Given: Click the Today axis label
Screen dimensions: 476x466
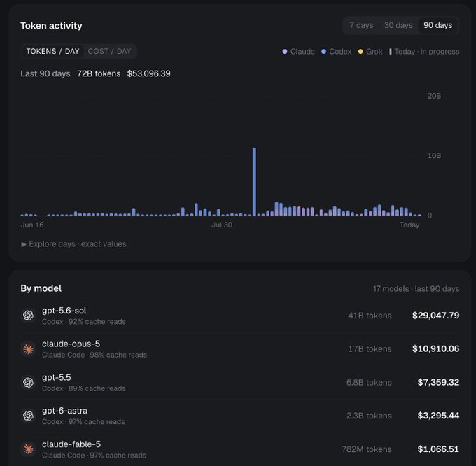Looking at the screenshot, I should click(x=409, y=225).
